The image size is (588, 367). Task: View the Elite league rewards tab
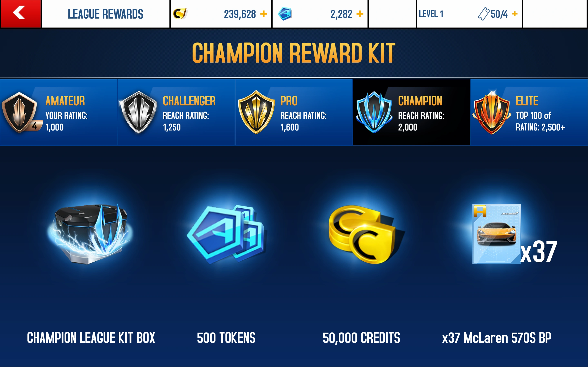(529, 112)
